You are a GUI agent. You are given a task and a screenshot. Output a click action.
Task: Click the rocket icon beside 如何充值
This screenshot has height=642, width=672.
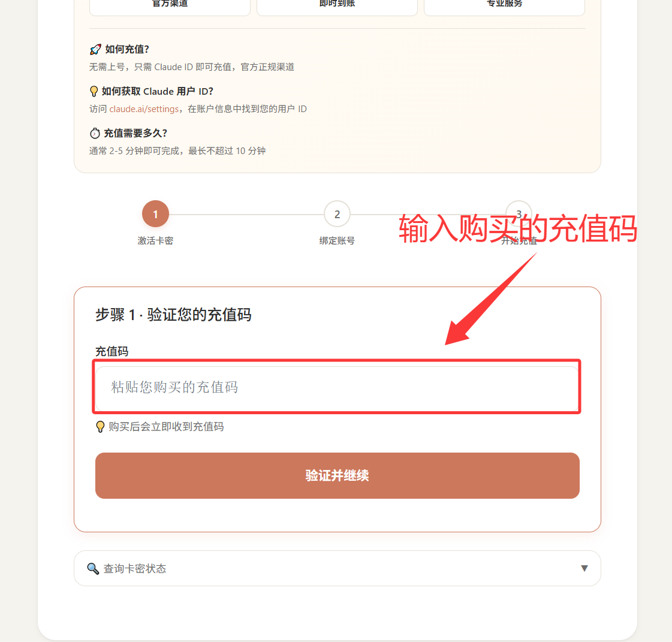pyautogui.click(x=95, y=50)
